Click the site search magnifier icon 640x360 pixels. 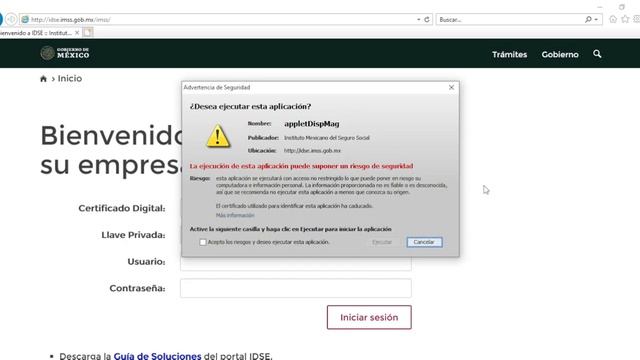597,54
